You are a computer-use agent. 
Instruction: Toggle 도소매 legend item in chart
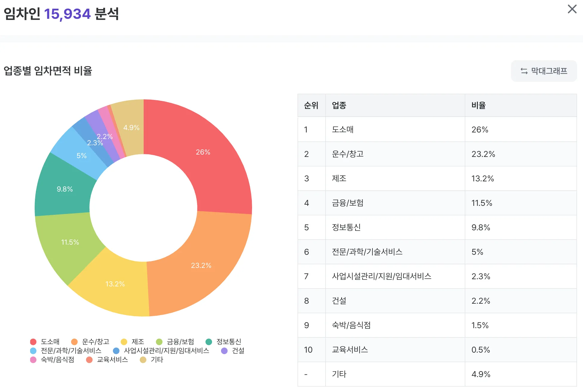[50, 342]
